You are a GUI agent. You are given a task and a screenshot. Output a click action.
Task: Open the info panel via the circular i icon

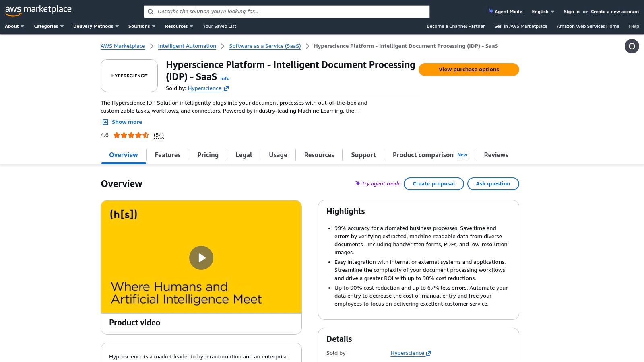[632, 46]
